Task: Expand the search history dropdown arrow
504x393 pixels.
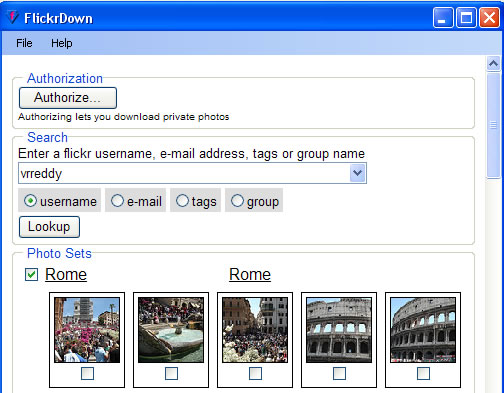Action: click(x=358, y=173)
